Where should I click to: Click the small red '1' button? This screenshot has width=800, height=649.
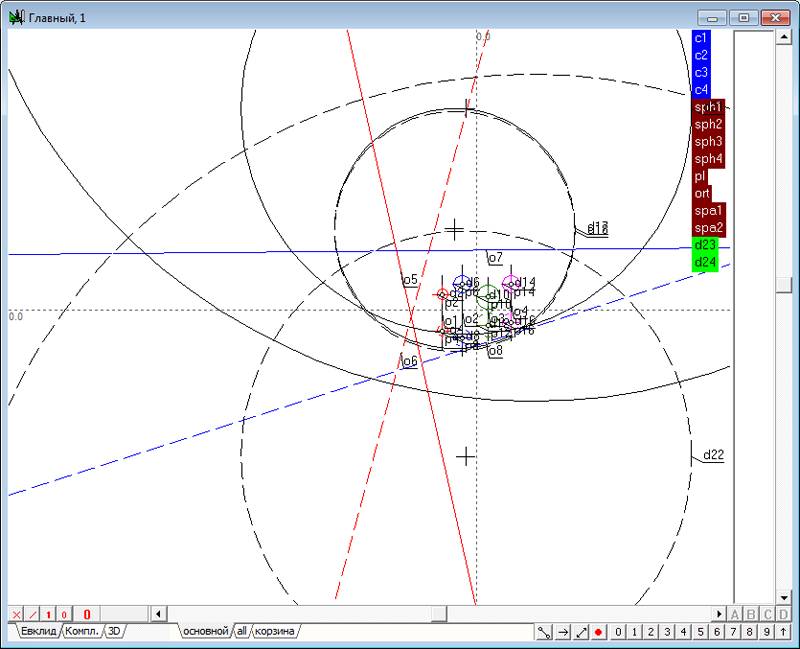click(48, 614)
